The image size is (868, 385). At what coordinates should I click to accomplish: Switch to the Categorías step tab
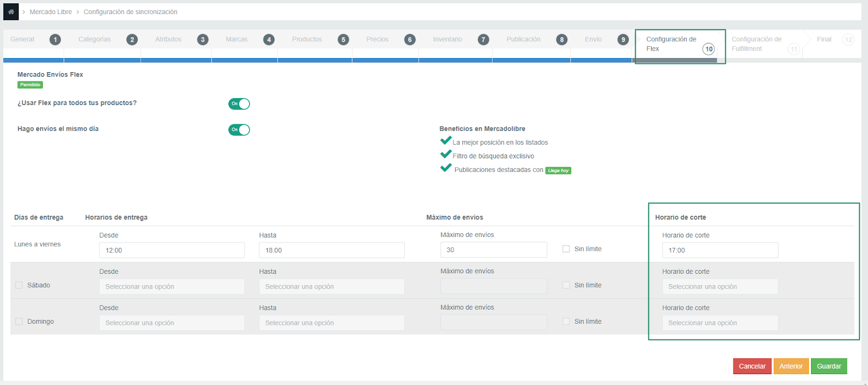point(94,39)
